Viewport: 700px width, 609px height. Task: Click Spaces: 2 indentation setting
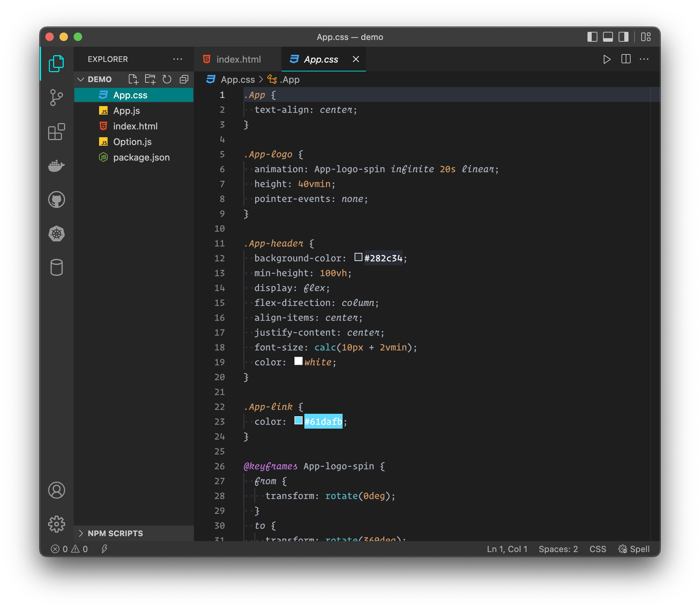point(558,549)
